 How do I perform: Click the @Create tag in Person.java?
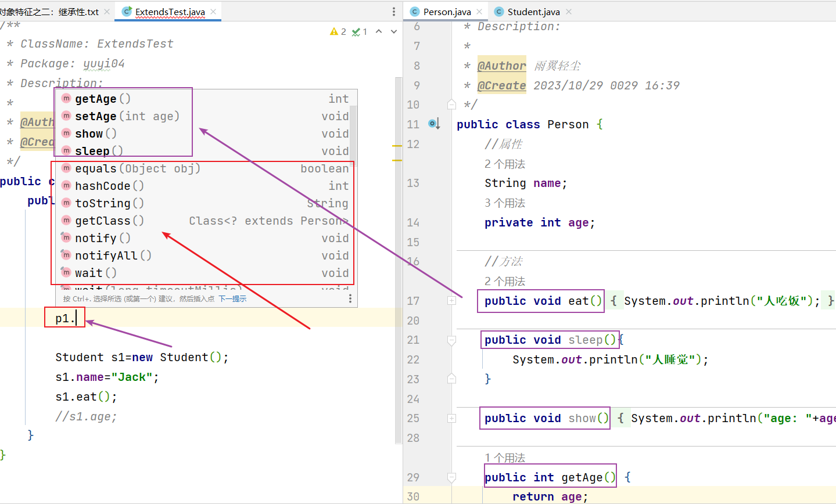pyautogui.click(x=502, y=85)
